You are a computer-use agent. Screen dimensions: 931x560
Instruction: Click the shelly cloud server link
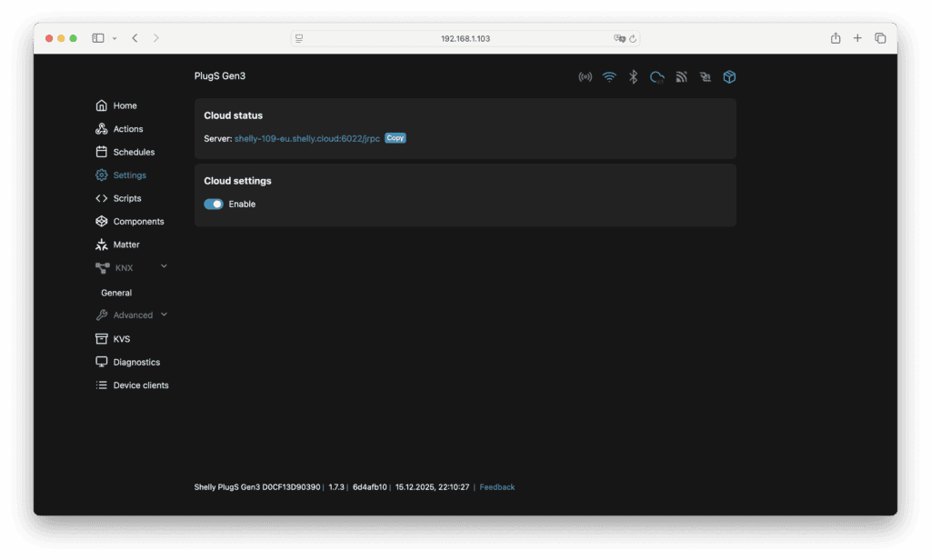coord(306,138)
